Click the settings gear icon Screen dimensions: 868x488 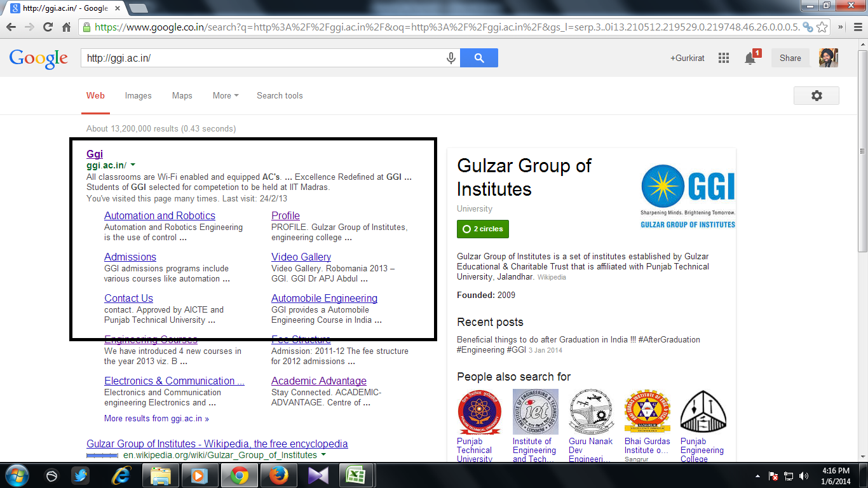817,95
